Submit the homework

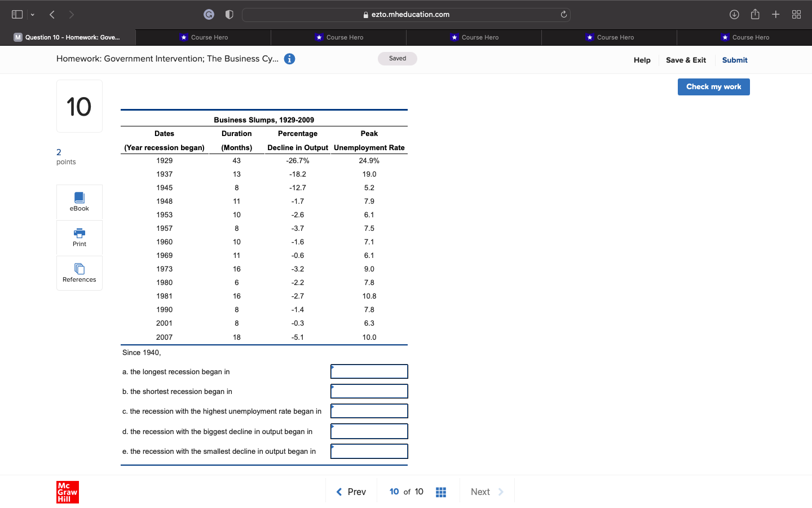735,60
